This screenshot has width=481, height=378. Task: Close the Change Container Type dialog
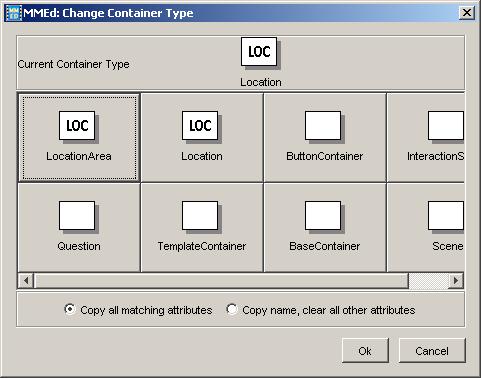tap(467, 13)
